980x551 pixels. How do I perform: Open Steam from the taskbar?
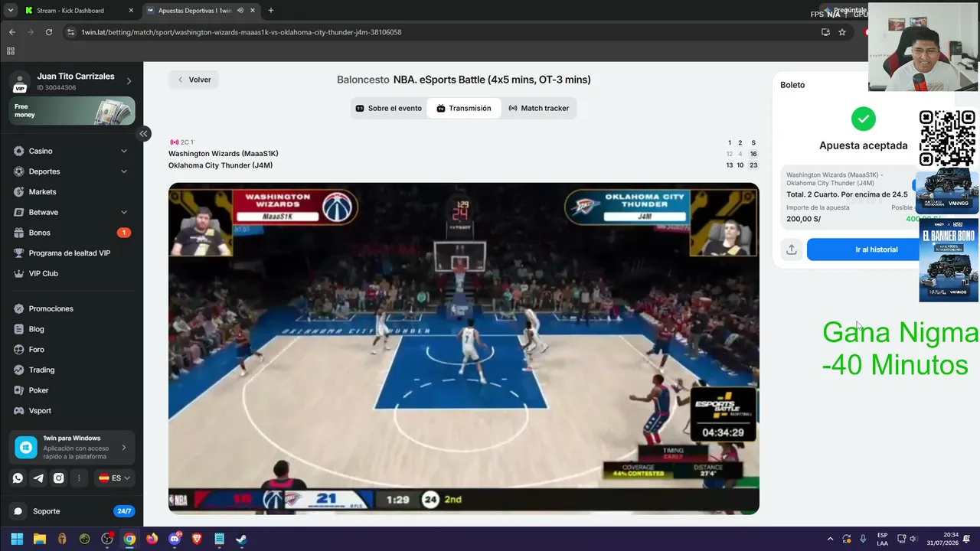click(x=241, y=539)
